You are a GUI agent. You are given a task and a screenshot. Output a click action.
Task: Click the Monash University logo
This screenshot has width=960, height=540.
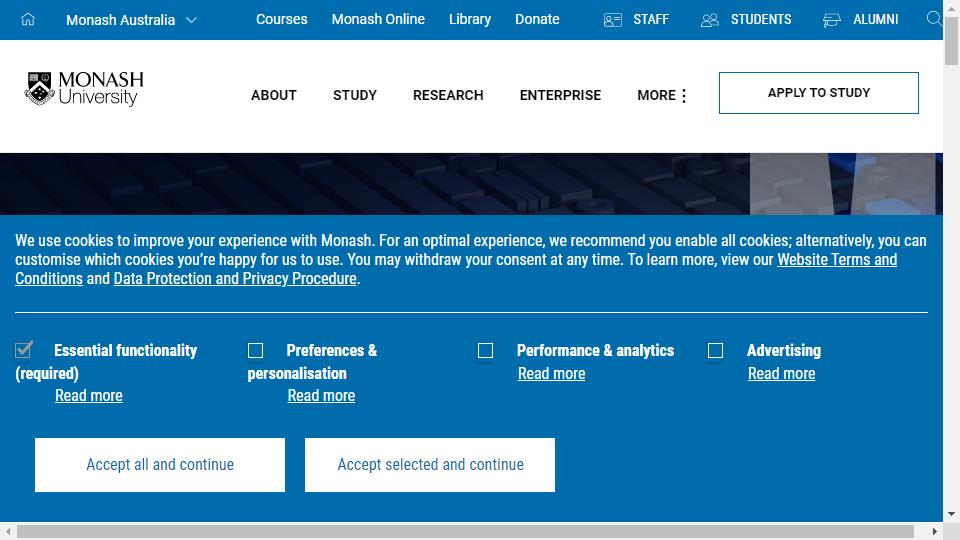(84, 89)
